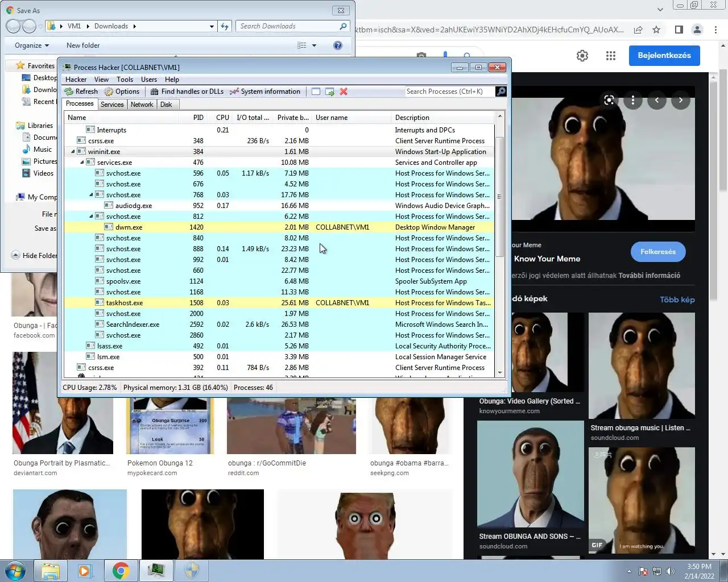
Task: Go to next image in preview panel
Action: click(681, 100)
